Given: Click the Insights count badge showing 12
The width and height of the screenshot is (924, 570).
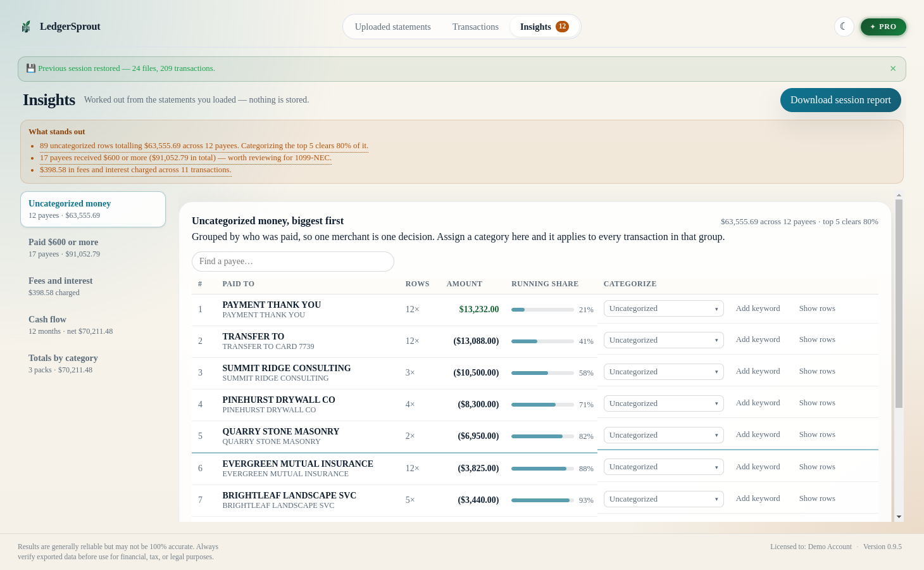Looking at the screenshot, I should (562, 27).
